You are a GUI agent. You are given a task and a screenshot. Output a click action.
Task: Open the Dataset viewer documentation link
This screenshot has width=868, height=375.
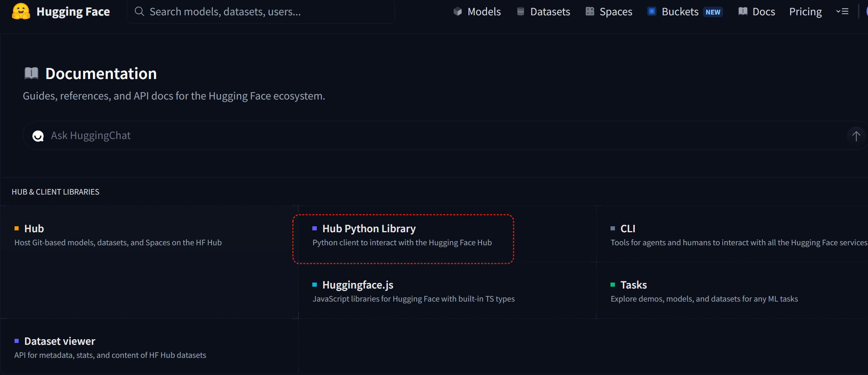click(60, 341)
